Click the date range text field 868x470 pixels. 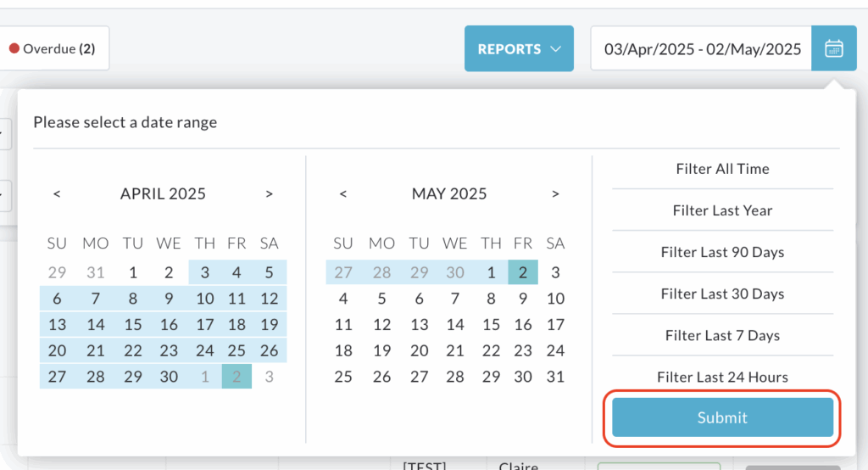(701, 48)
